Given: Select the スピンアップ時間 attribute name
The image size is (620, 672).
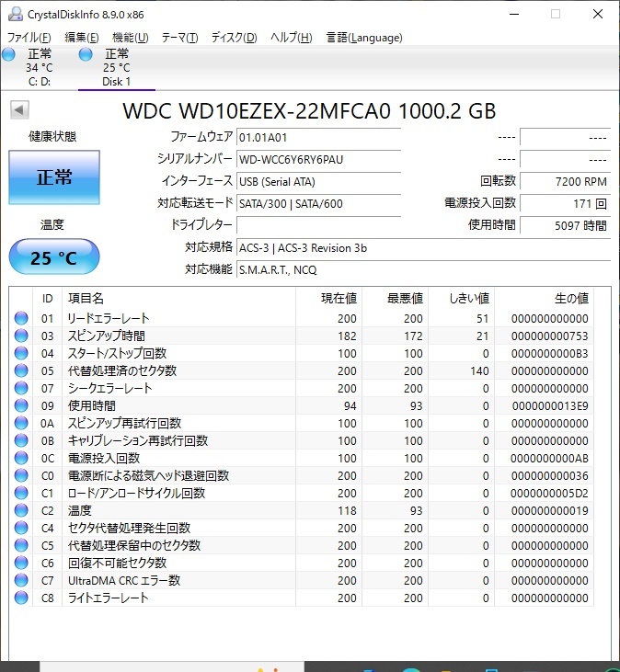Looking at the screenshot, I should (x=107, y=336).
